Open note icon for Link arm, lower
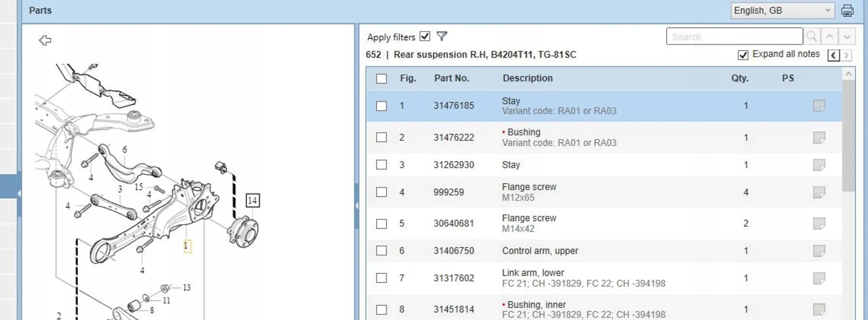This screenshot has height=320, width=868. (x=819, y=278)
